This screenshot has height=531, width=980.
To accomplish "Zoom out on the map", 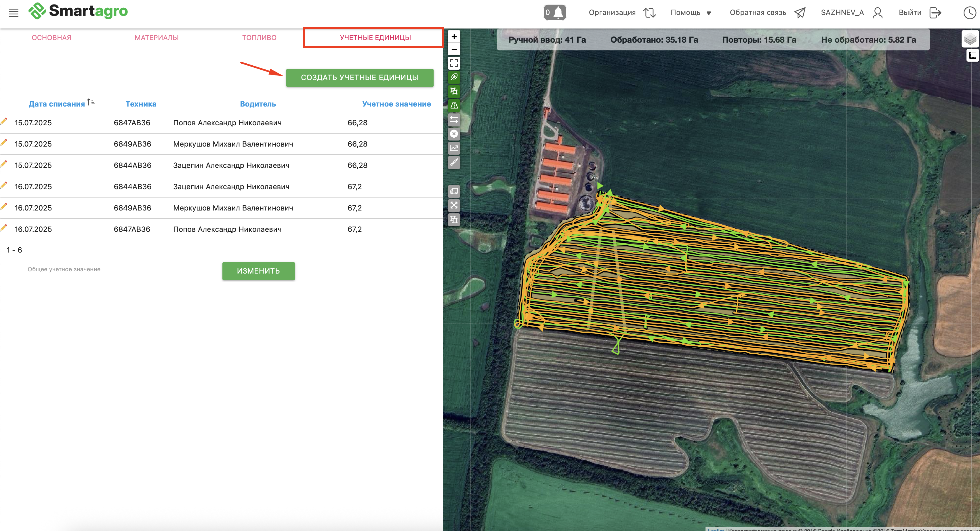I will click(454, 50).
